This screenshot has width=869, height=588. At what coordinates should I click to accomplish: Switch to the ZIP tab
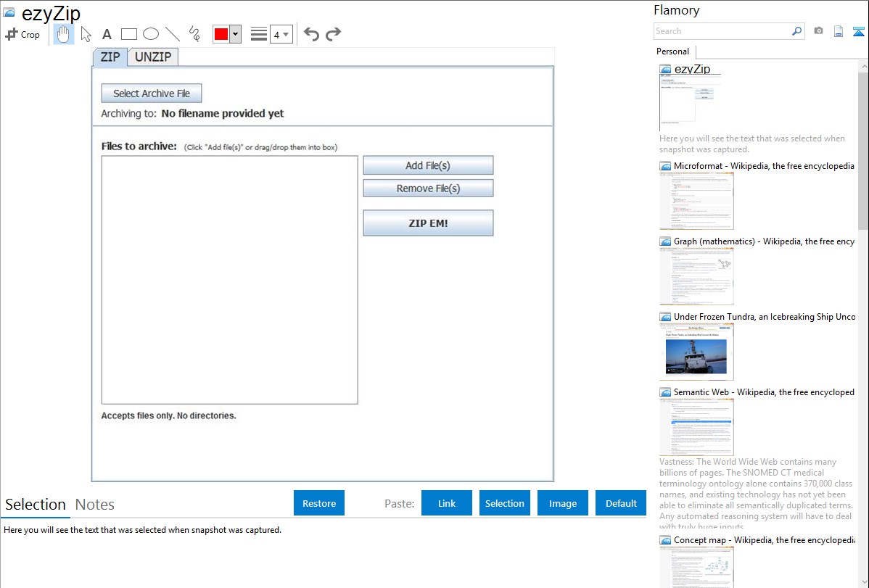pyautogui.click(x=110, y=57)
